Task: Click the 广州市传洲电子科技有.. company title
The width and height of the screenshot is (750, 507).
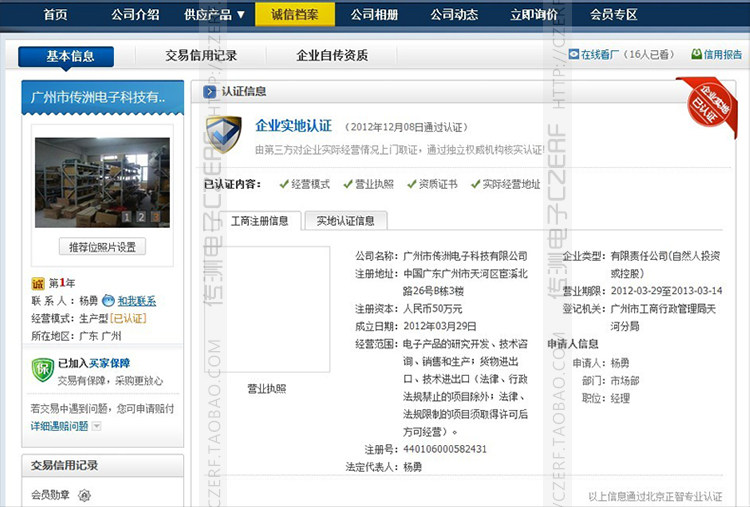Action: pos(98,97)
